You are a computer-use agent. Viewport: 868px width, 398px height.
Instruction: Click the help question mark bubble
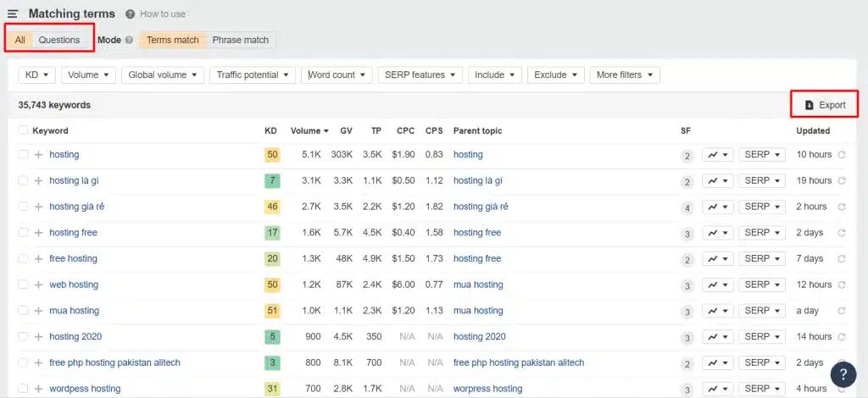[843, 373]
